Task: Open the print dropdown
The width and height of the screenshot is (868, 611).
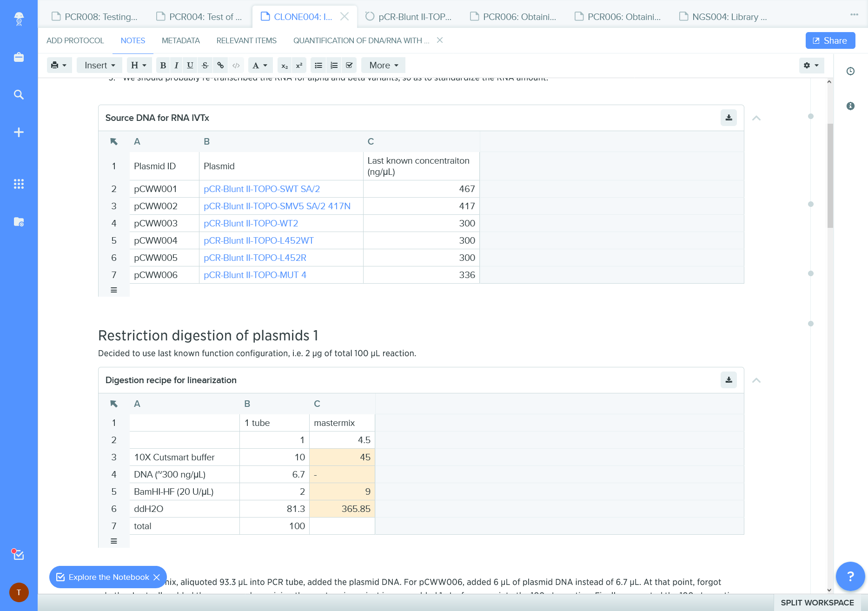Action: click(59, 66)
